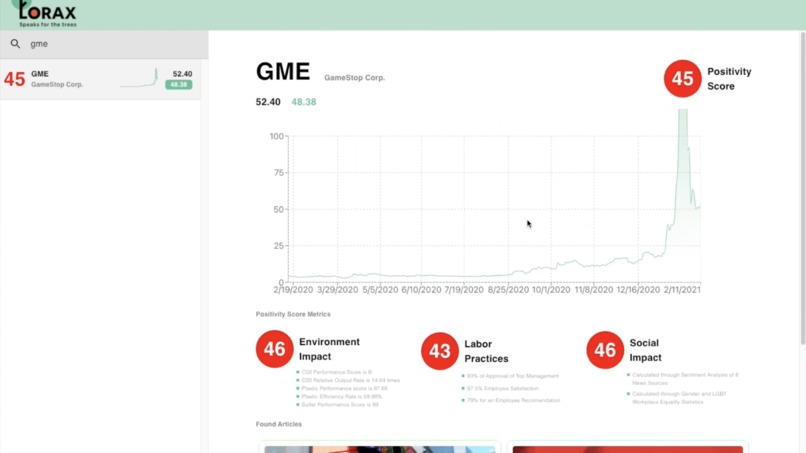Click the 8/25/2020 x-axis label
The image size is (806, 453).
tap(508, 289)
